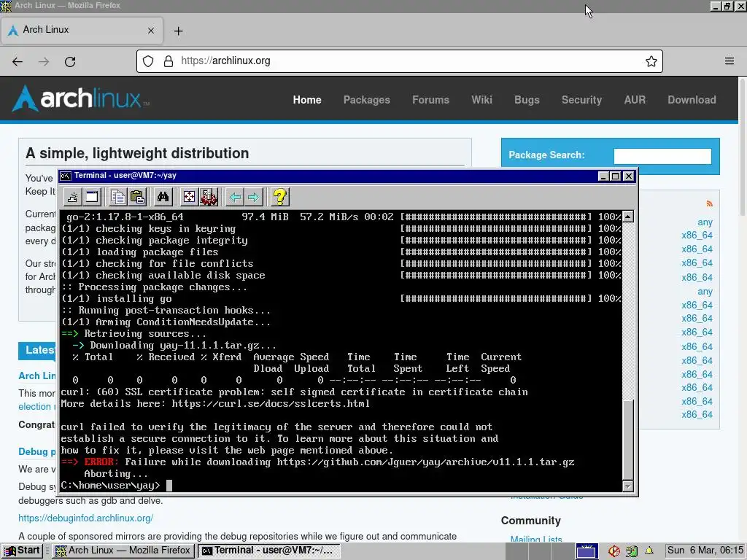Open the Start menu
The width and height of the screenshot is (747, 560).
(22, 551)
